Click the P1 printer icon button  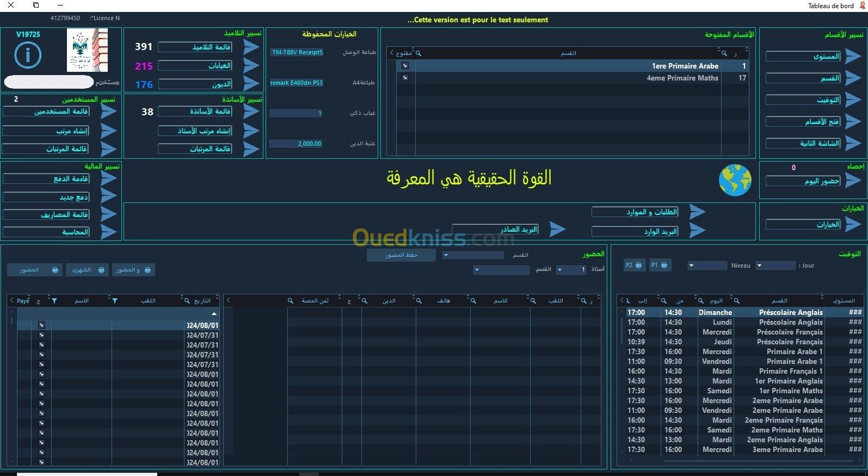pos(659,265)
